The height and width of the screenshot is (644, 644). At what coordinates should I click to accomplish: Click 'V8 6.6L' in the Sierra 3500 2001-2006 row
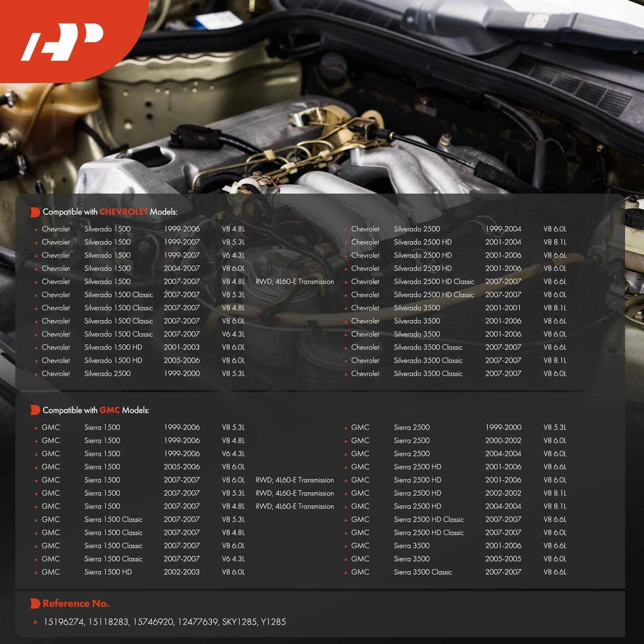point(555,546)
